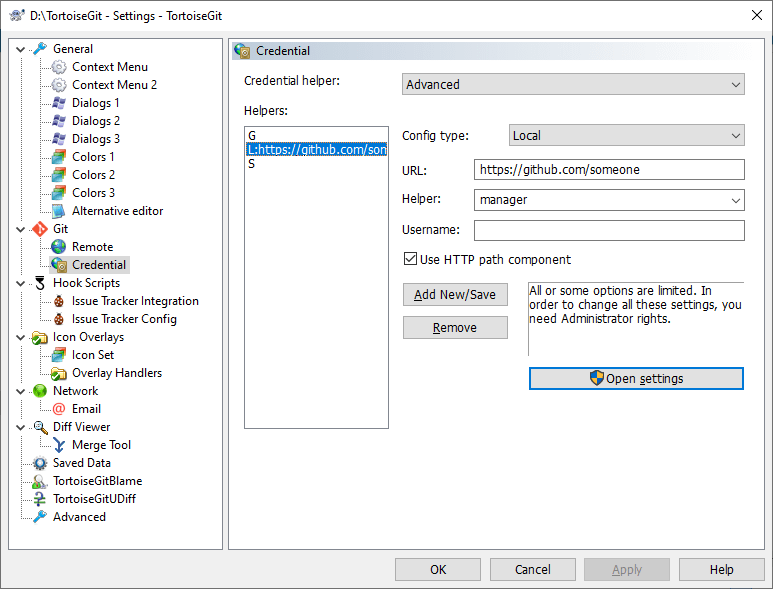This screenshot has width=773, height=589.
Task: Click the Issue Tracker Config bug icon
Action: [59, 319]
